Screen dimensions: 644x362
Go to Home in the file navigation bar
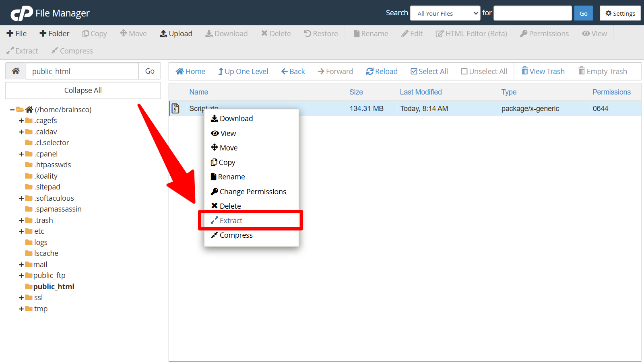[191, 72]
